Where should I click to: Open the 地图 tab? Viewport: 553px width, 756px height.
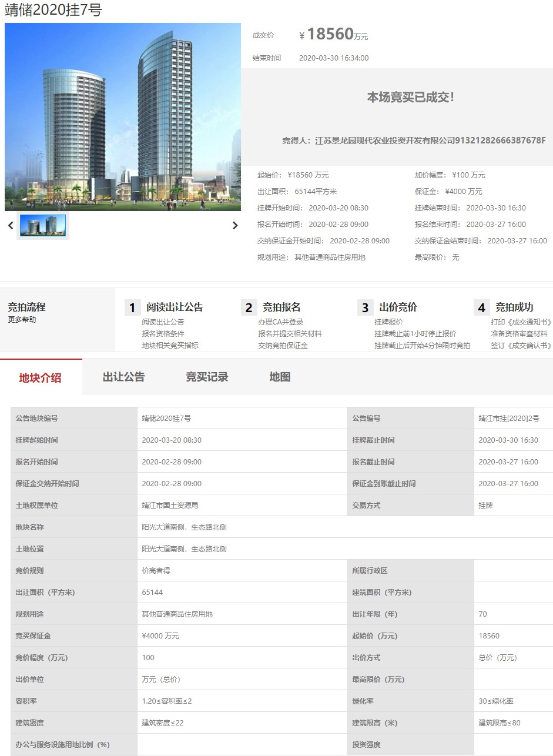280,377
